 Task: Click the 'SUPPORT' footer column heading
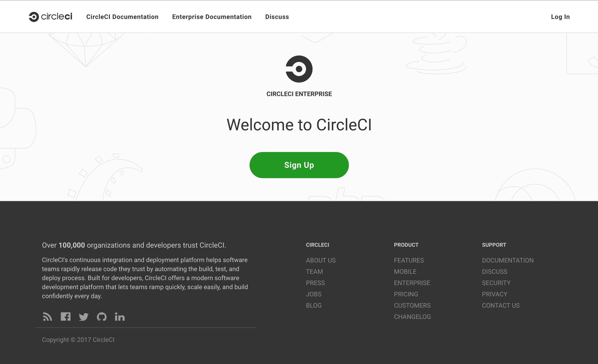494,245
